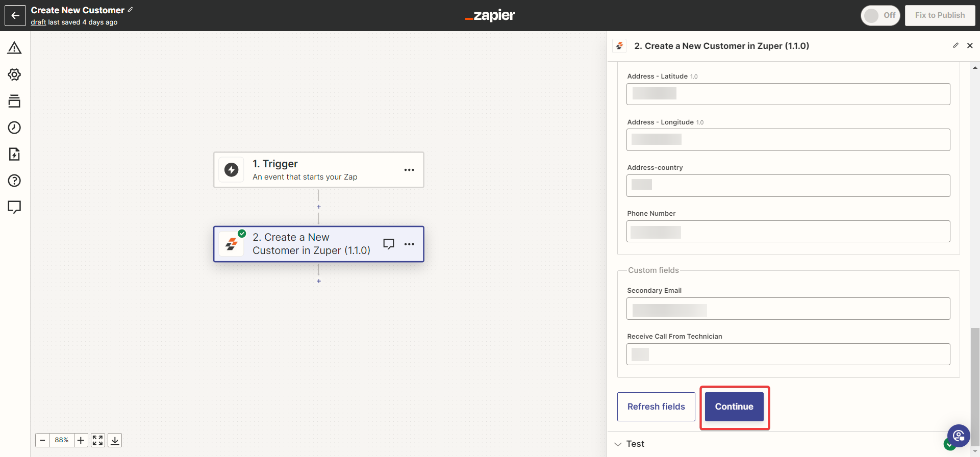Open Zap history clock icon
980x457 pixels.
(14, 128)
